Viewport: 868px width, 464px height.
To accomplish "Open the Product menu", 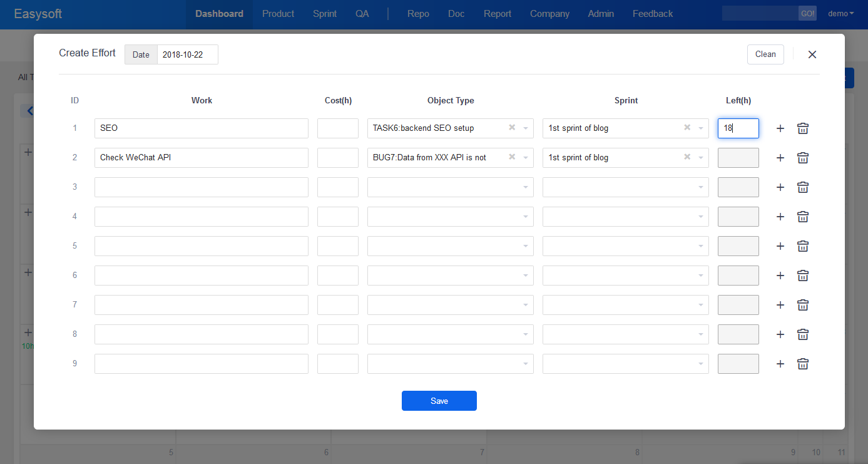I will point(278,14).
